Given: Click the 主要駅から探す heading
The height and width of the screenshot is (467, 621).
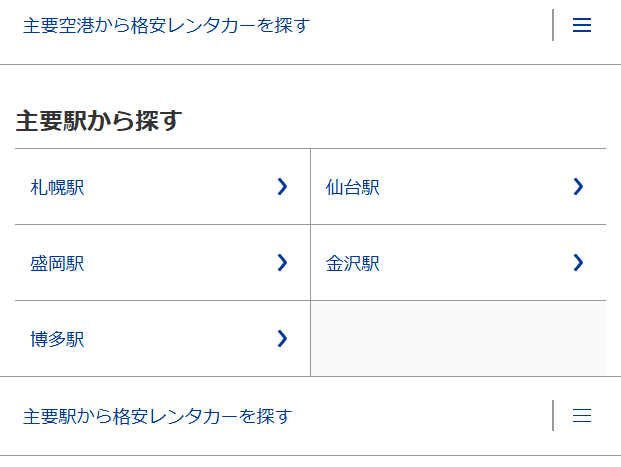Looking at the screenshot, I should pos(98,122).
